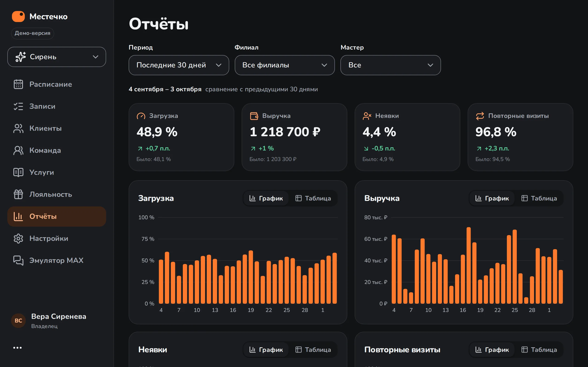
Task: Click the Местечко orange logo
Action: point(18,17)
